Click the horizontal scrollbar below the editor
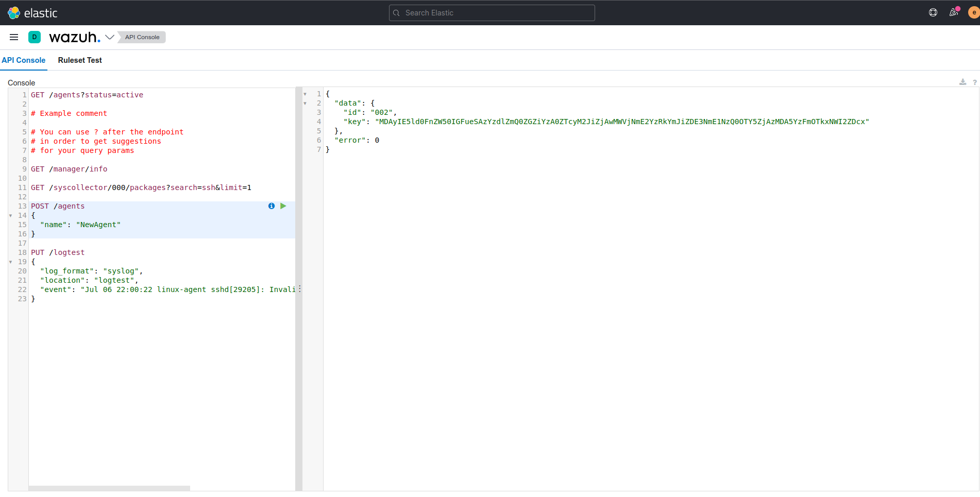 [x=110, y=487]
